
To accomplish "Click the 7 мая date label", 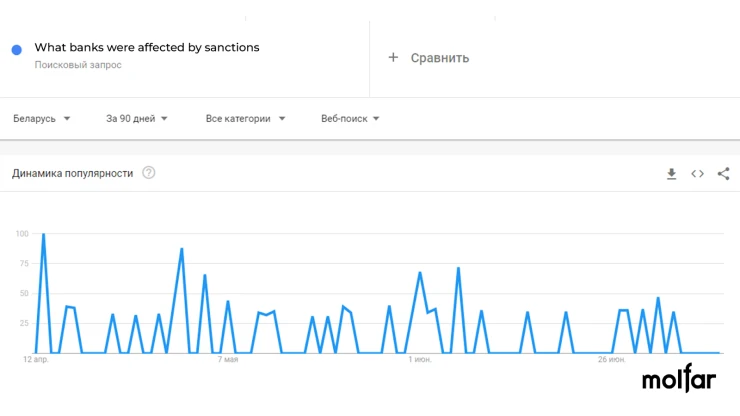I will click(x=227, y=359).
